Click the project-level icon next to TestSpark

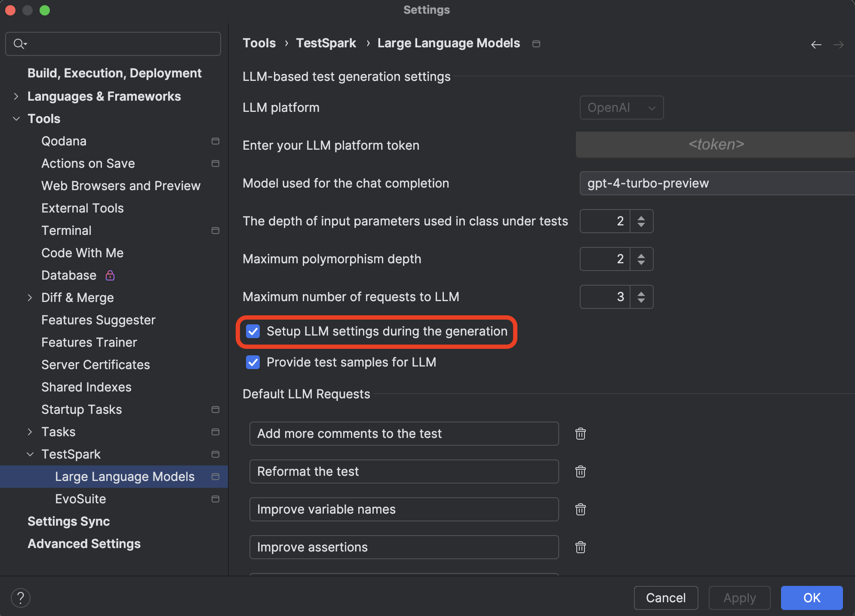215,454
